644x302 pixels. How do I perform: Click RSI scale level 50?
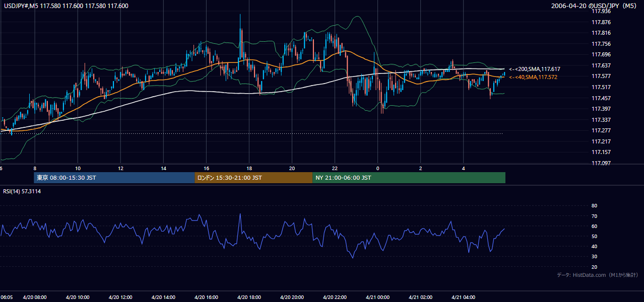click(x=594, y=236)
